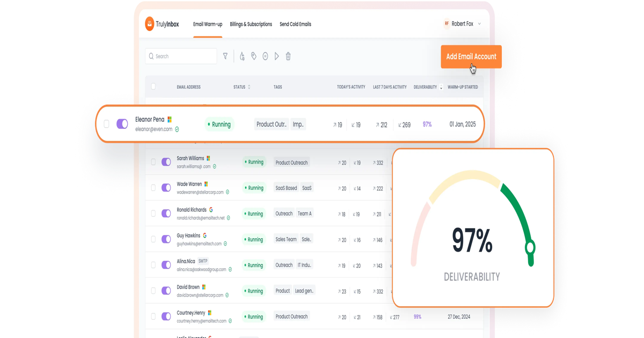Open the Billings & Subscriptions tab

(x=251, y=24)
